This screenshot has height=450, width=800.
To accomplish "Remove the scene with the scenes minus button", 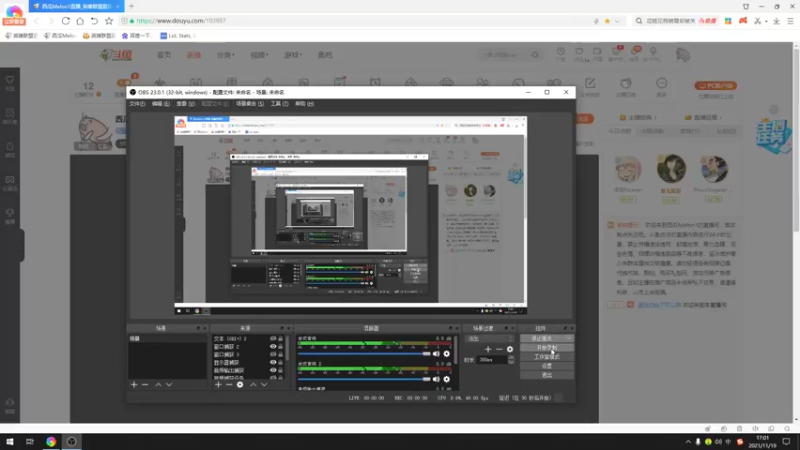I will tap(145, 385).
